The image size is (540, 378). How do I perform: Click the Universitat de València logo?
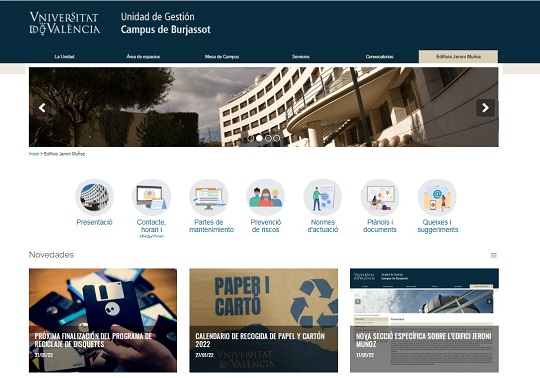65,23
